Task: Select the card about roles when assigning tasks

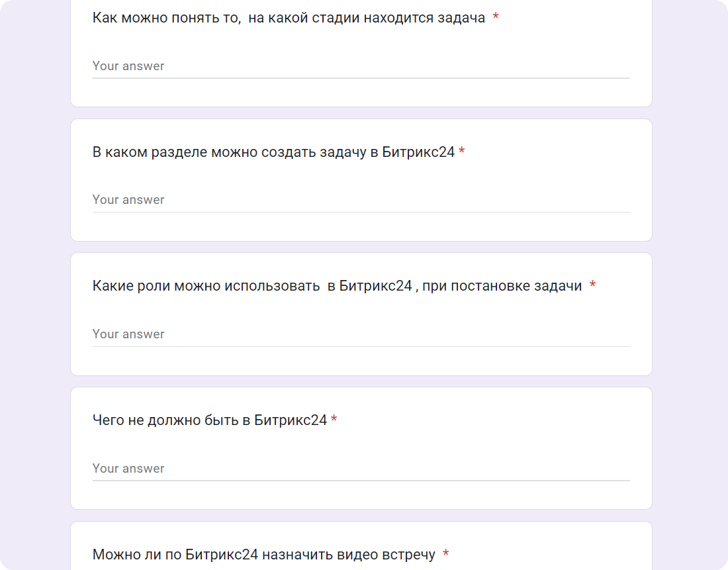Action: [x=361, y=311]
